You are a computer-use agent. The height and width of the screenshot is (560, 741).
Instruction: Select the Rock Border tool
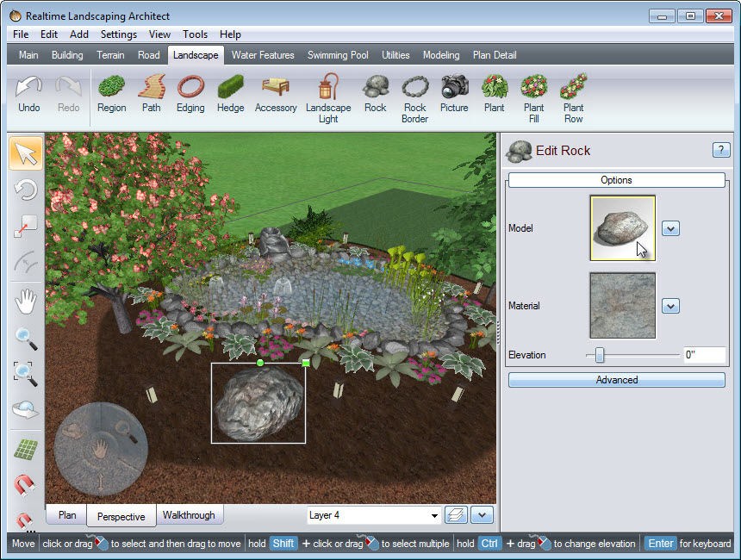[415, 99]
